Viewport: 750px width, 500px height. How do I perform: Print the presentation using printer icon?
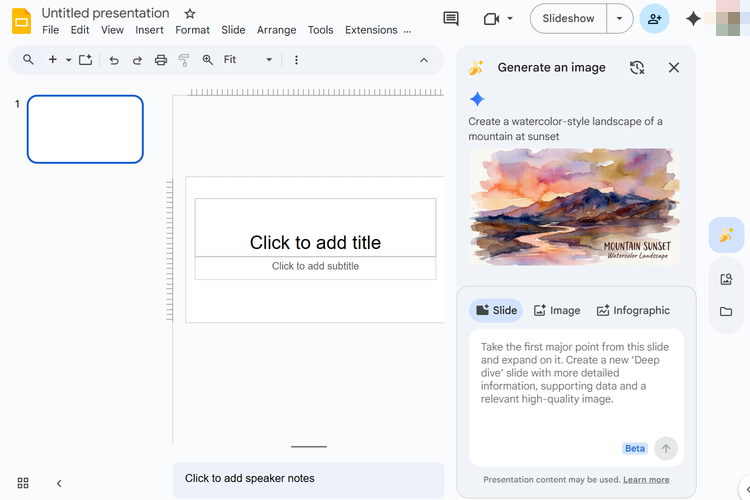tap(161, 60)
